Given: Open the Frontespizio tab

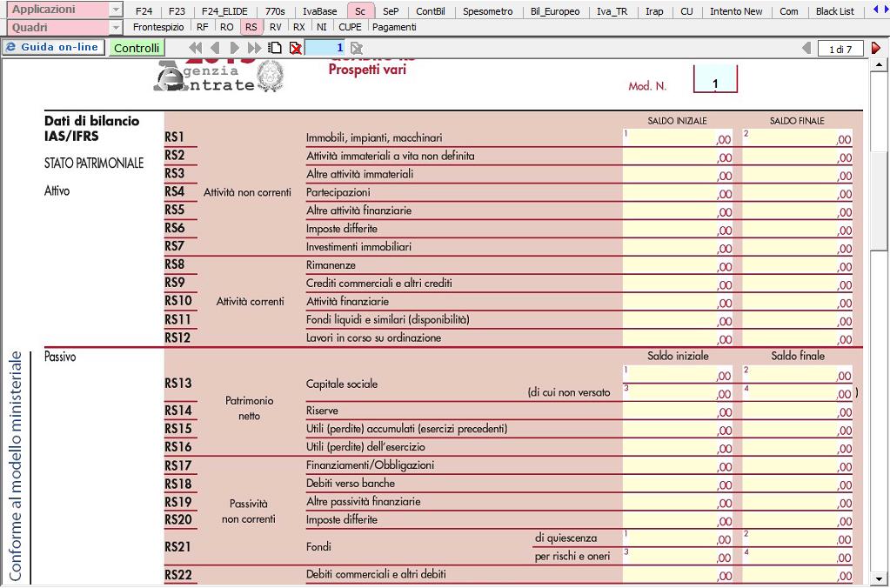Looking at the screenshot, I should click(x=158, y=27).
